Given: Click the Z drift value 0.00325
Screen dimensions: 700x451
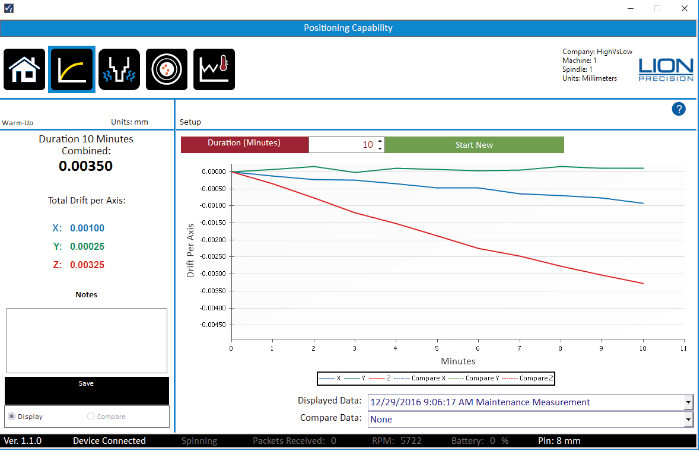Looking at the screenshot, I should pyautogui.click(x=87, y=265).
